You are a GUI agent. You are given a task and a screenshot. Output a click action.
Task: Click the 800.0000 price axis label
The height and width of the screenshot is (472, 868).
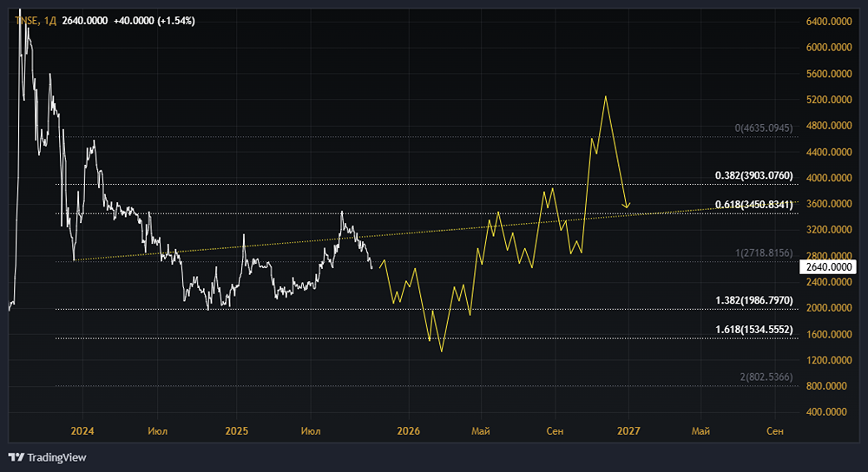pos(826,386)
